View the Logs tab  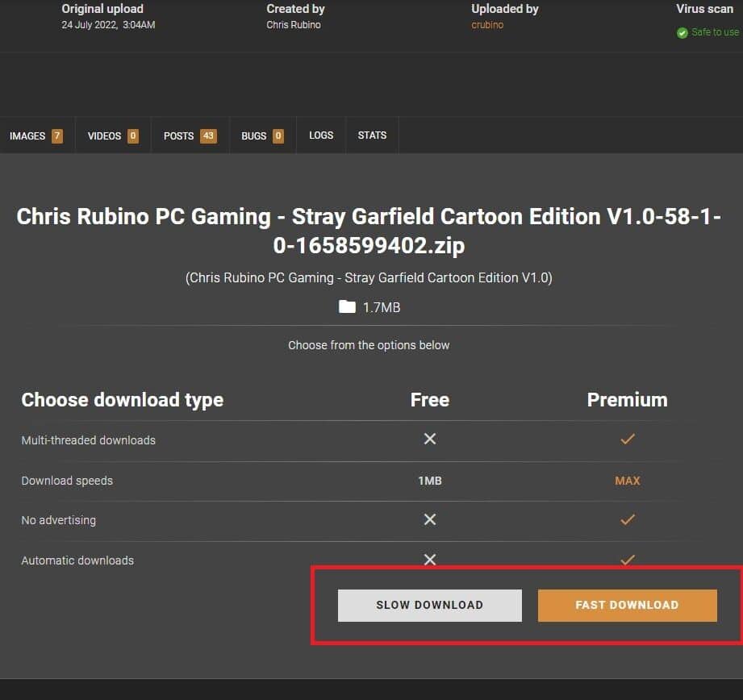[x=321, y=135]
